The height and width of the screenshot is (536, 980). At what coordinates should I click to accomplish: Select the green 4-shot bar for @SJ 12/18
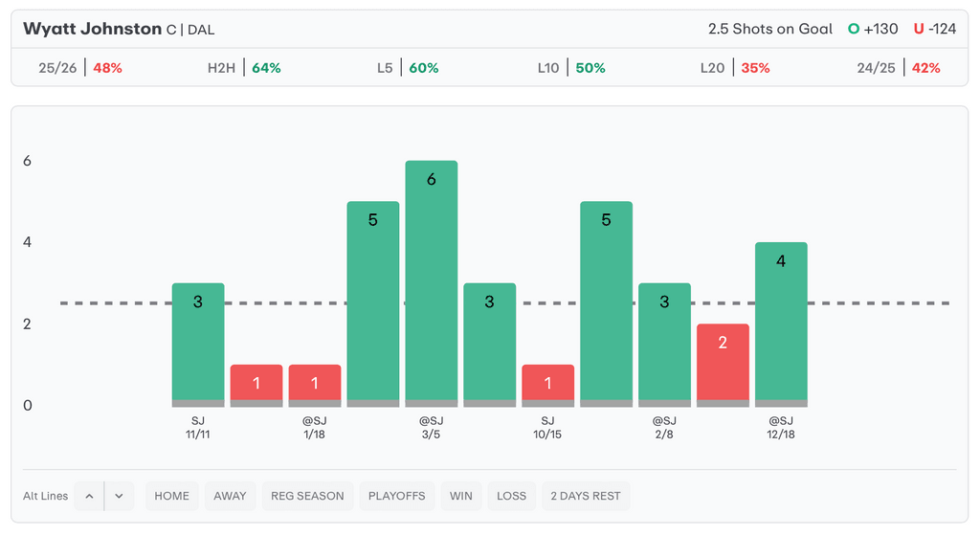[x=781, y=324]
